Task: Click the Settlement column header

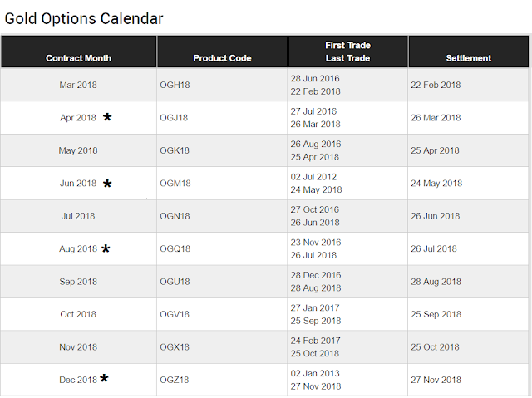Action: [469, 58]
